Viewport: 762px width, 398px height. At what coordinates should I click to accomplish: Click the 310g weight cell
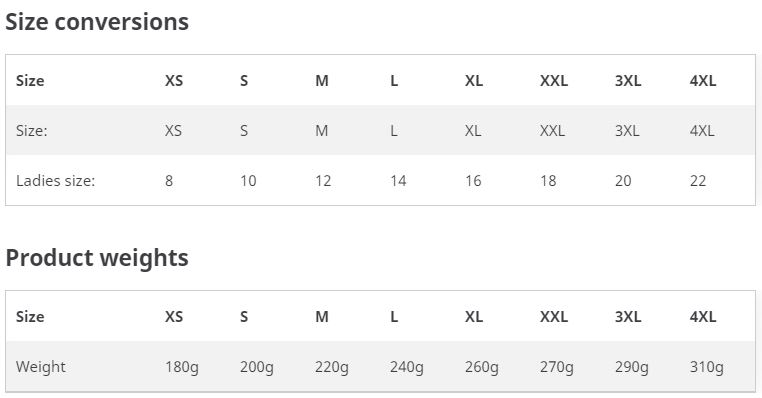(707, 367)
